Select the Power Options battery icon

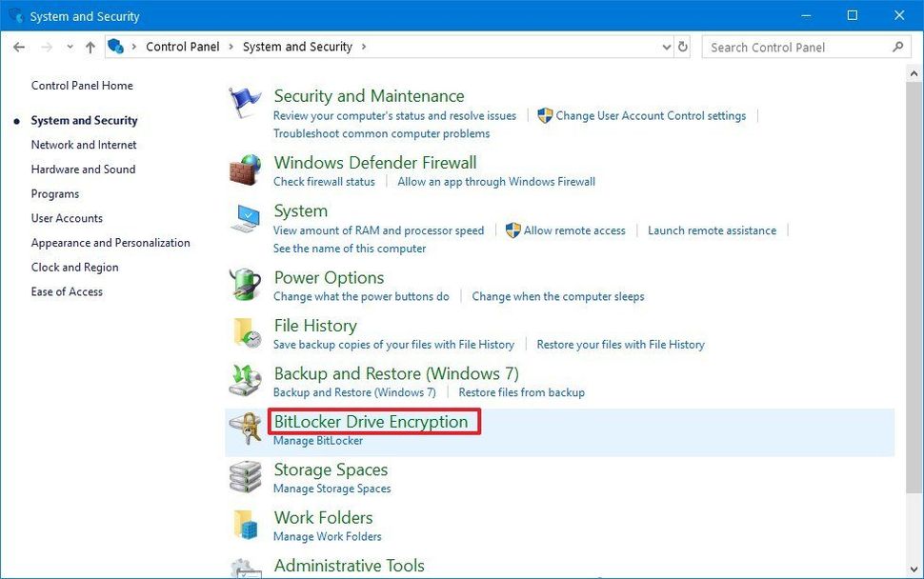[x=244, y=284]
